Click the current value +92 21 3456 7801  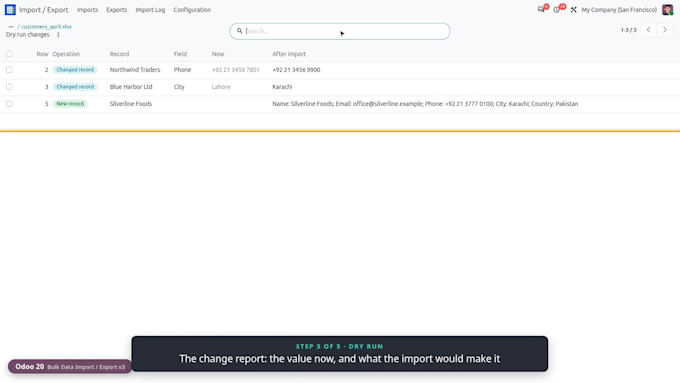coord(235,70)
